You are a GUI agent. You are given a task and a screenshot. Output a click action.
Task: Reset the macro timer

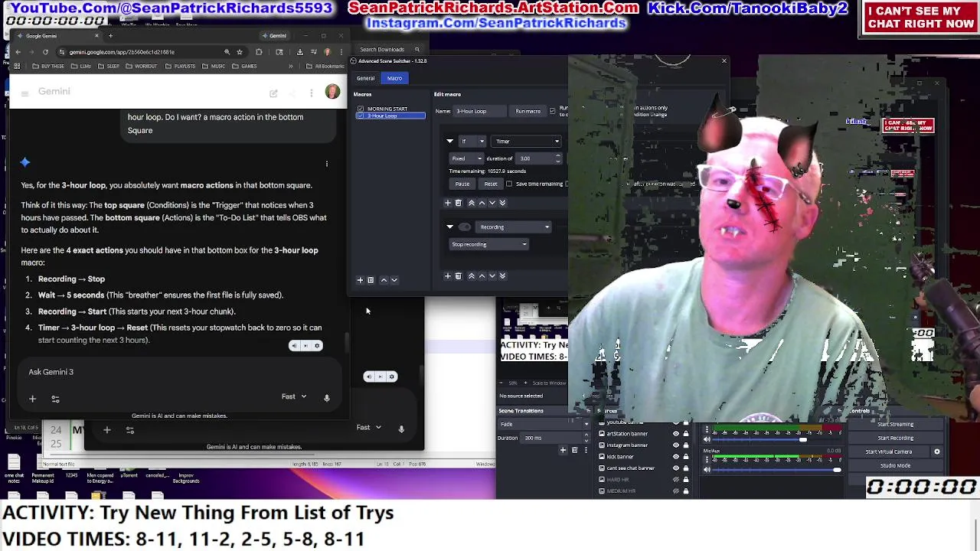coord(491,184)
